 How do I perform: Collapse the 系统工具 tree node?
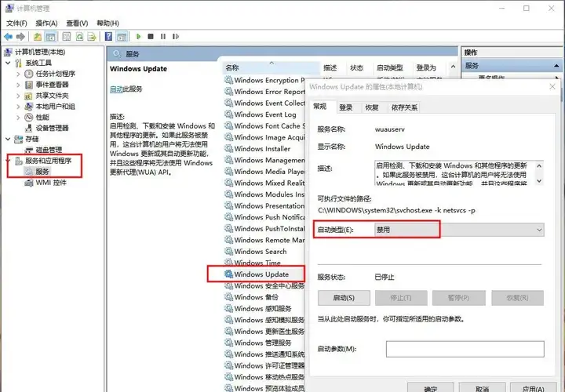coord(8,63)
